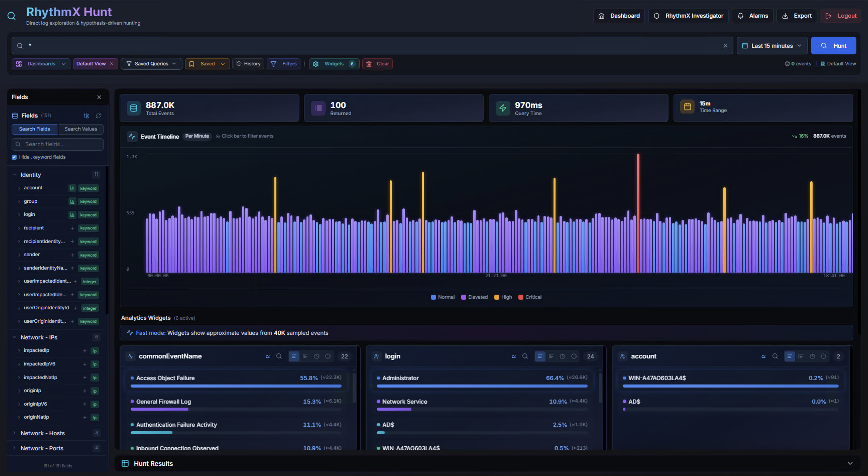Add the sender field with its plus icon

click(x=72, y=255)
